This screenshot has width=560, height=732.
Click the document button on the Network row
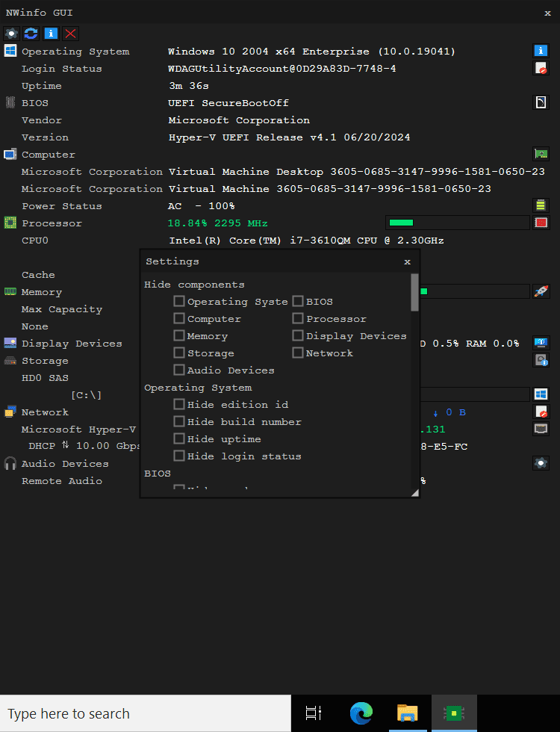[541, 412]
